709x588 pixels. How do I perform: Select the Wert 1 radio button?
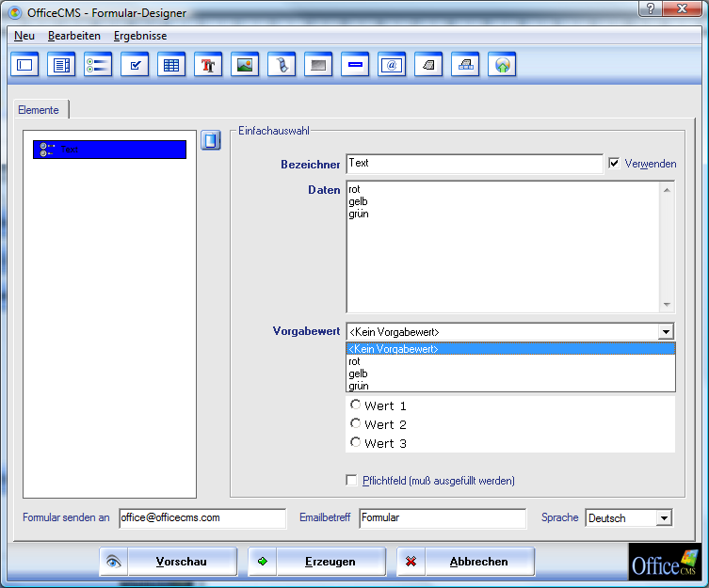(355, 405)
